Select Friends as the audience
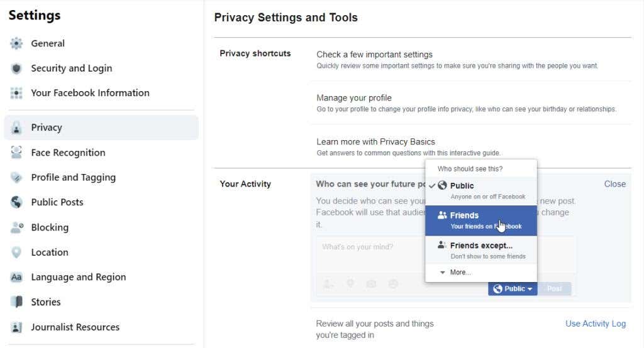 point(481,220)
